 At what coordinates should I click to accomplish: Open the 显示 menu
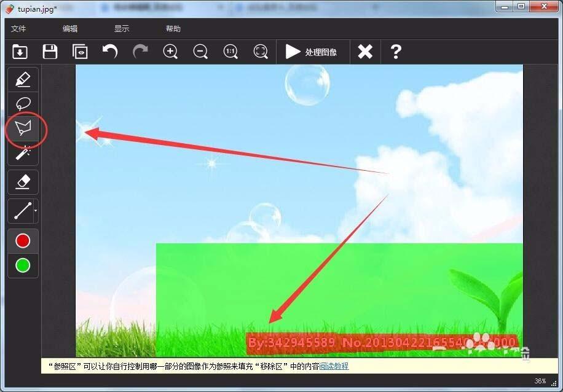point(120,28)
